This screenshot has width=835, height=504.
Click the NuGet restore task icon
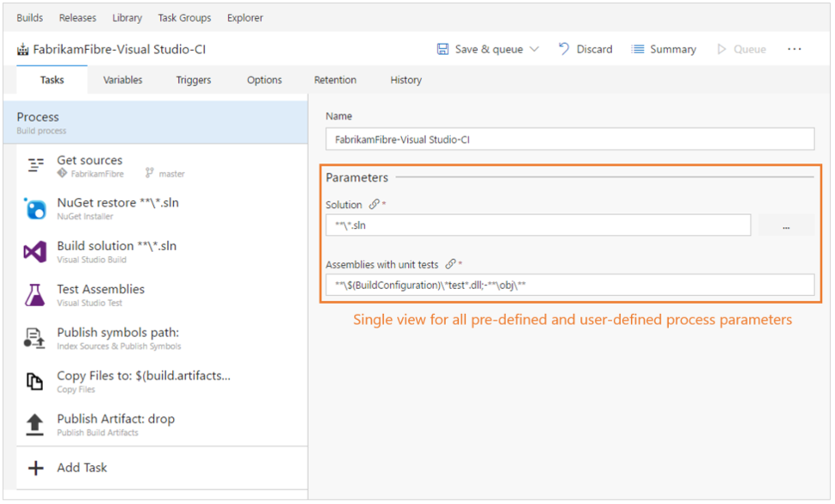click(35, 208)
